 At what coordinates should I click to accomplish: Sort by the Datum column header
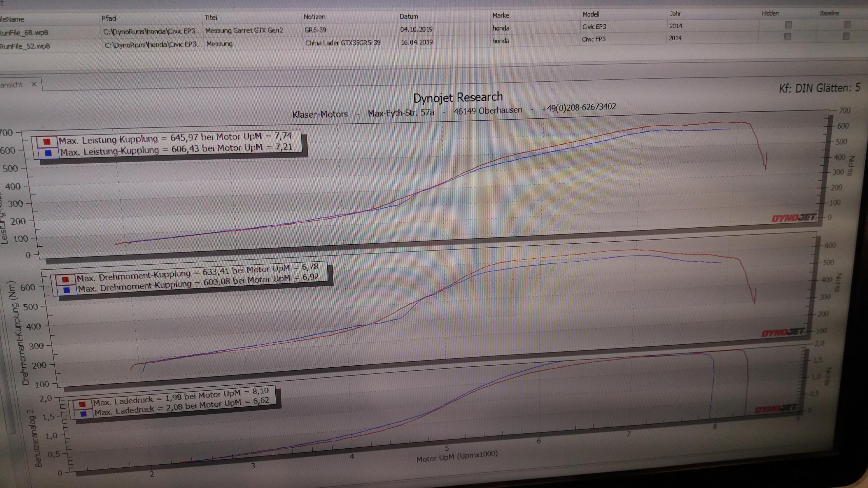[409, 16]
